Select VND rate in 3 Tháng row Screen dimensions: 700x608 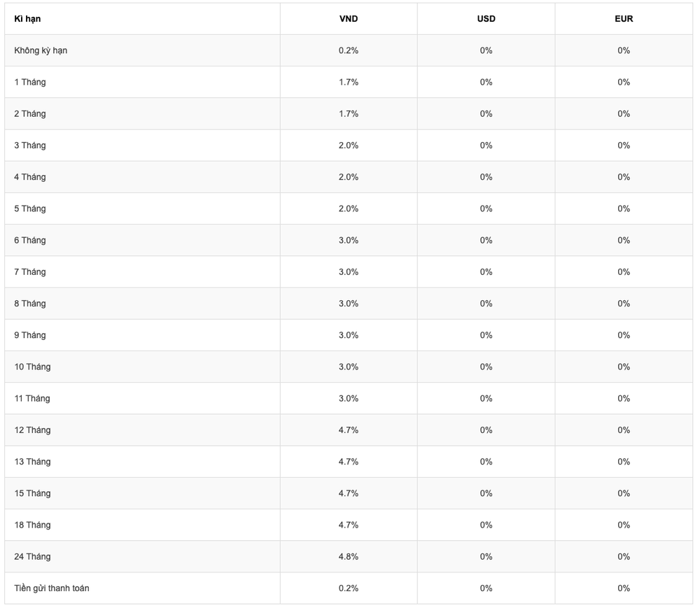coord(349,146)
